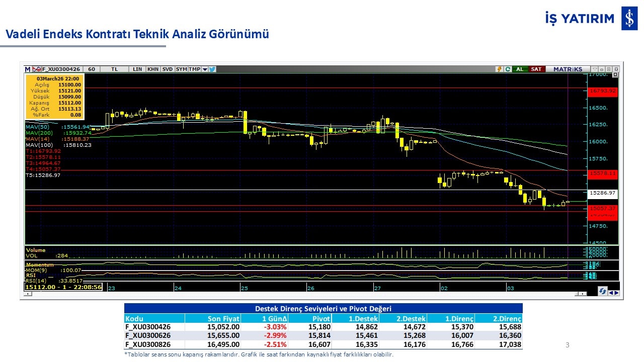
Task: Toggle the KHN button in chart toolbar
Action: coord(153,69)
